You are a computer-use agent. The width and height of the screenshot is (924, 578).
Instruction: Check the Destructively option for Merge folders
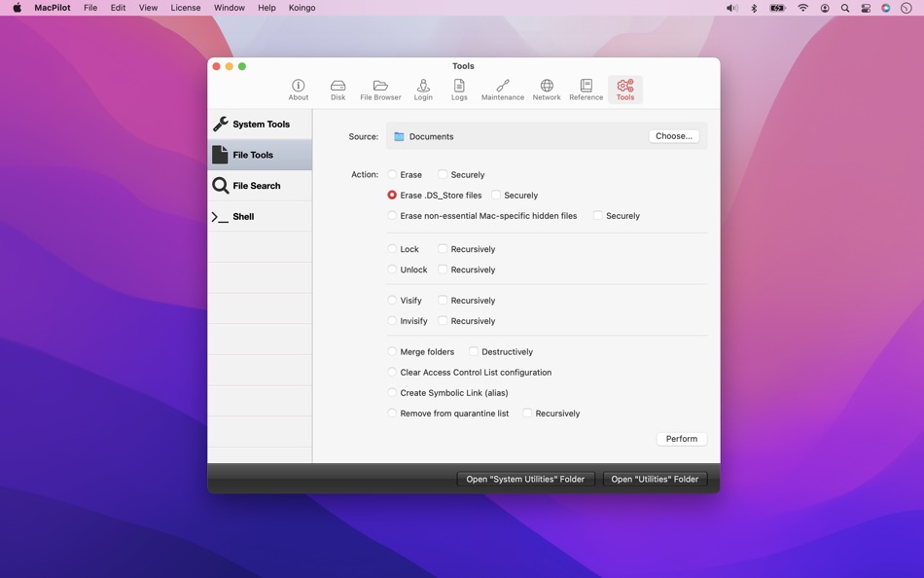474,351
